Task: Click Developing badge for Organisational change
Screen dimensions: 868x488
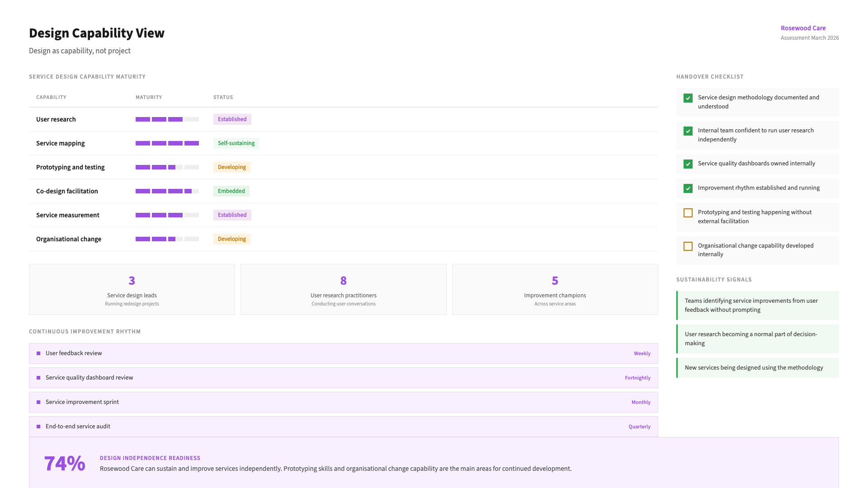Action: (232, 239)
